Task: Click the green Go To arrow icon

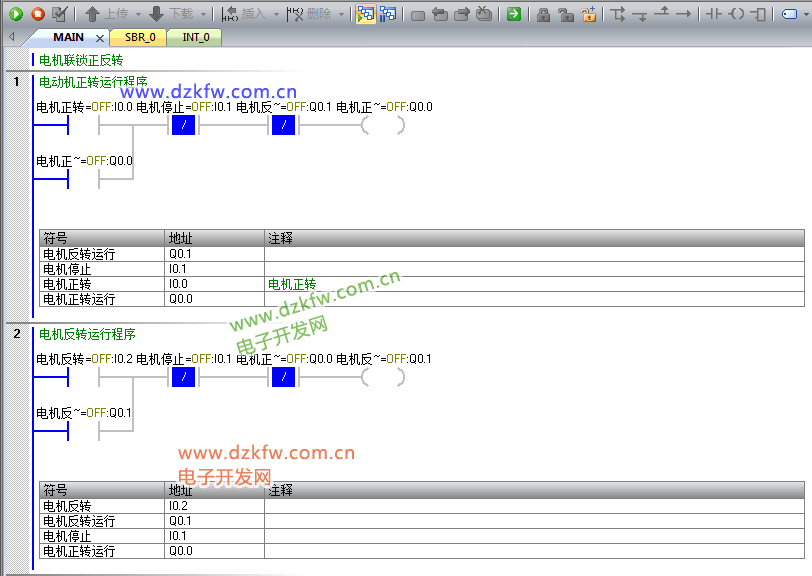Action: pos(512,14)
